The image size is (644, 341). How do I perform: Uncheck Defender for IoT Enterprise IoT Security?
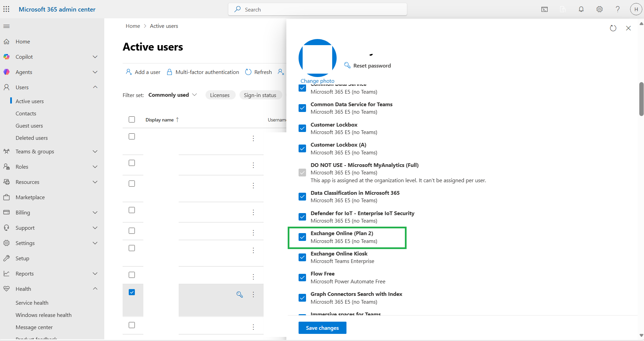point(302,217)
